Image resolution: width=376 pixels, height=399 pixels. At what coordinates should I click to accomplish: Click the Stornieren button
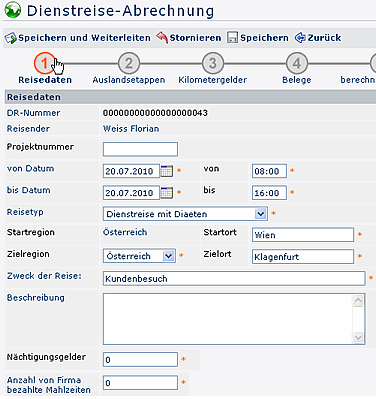(x=195, y=38)
